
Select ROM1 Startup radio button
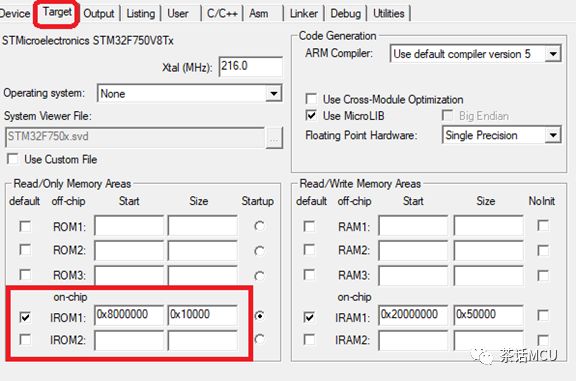(x=259, y=226)
